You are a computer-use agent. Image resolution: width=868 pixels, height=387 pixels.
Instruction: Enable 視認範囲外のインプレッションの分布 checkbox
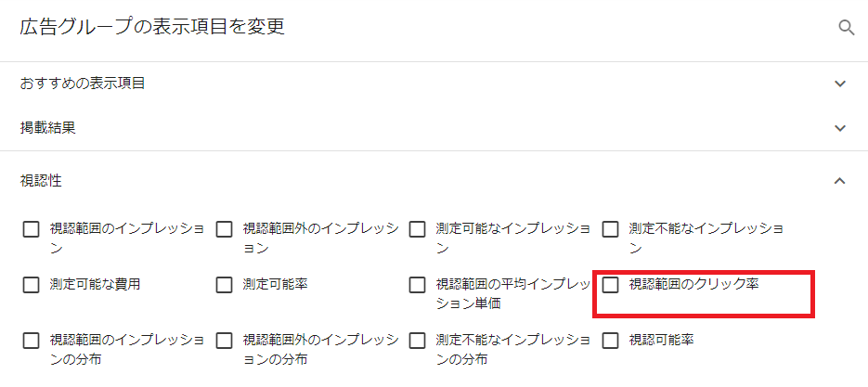click(224, 341)
